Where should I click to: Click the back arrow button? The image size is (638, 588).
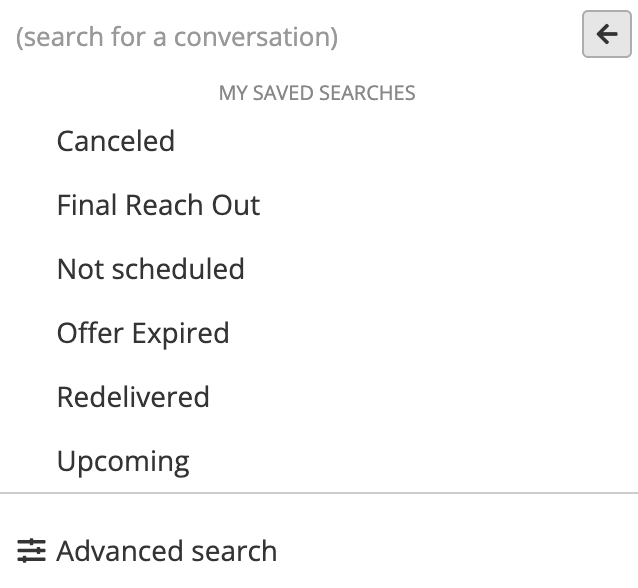[607, 34]
